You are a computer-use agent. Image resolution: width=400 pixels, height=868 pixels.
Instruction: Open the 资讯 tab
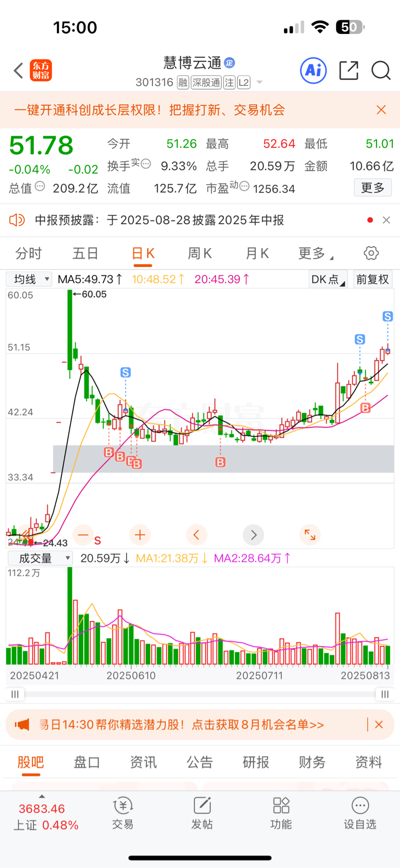[143, 762]
